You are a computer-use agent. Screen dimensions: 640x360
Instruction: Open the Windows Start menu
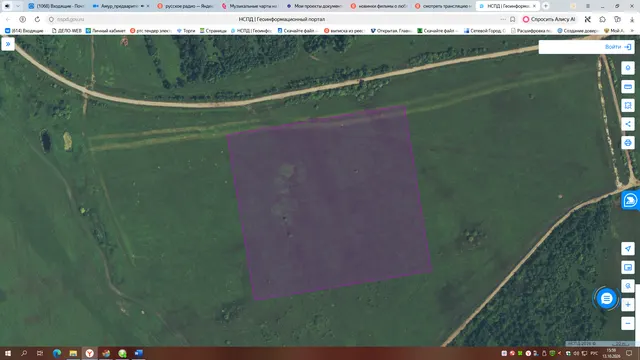pos(8,353)
